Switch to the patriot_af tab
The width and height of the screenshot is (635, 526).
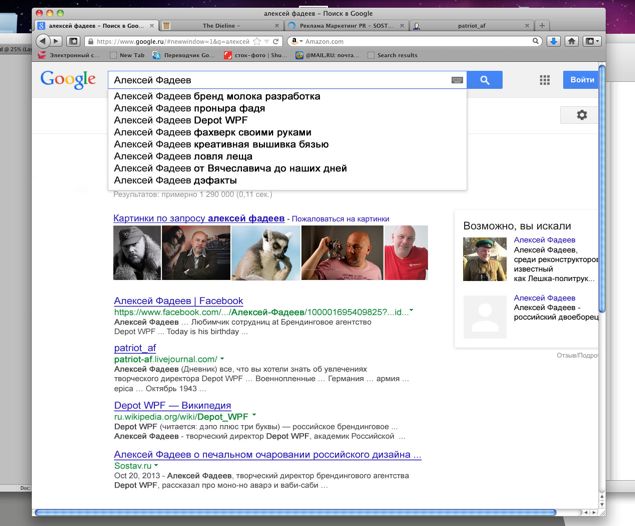pyautogui.click(x=471, y=26)
